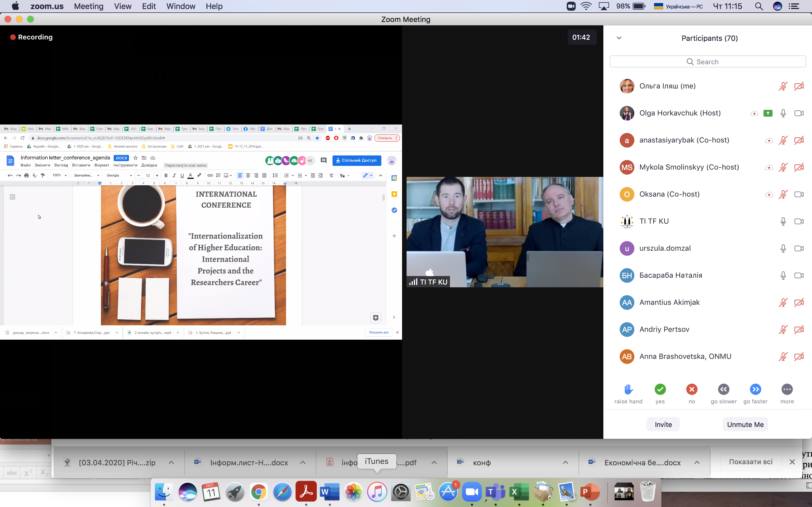Open the View menu
Screen dimensions: 812x507
coord(122,6)
